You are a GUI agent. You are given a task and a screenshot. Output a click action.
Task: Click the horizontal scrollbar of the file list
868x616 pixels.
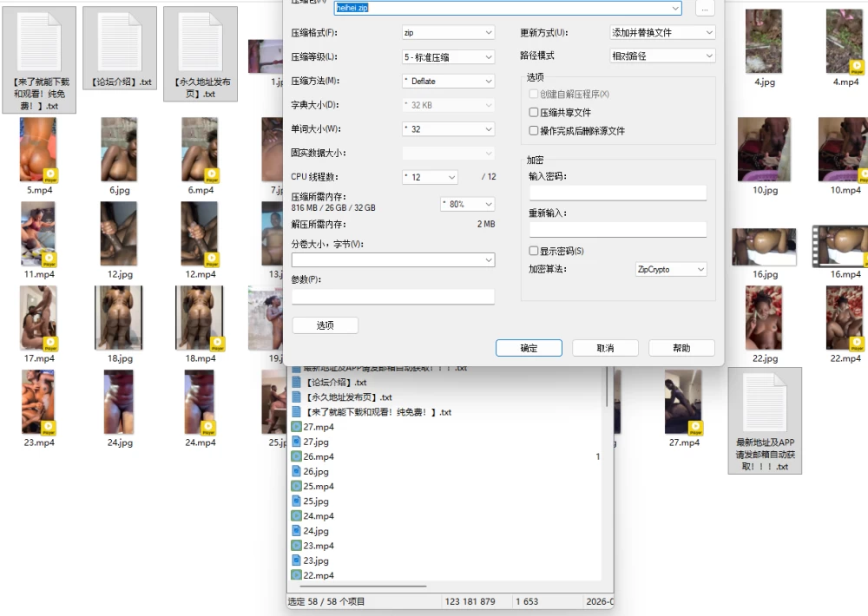coord(365,586)
